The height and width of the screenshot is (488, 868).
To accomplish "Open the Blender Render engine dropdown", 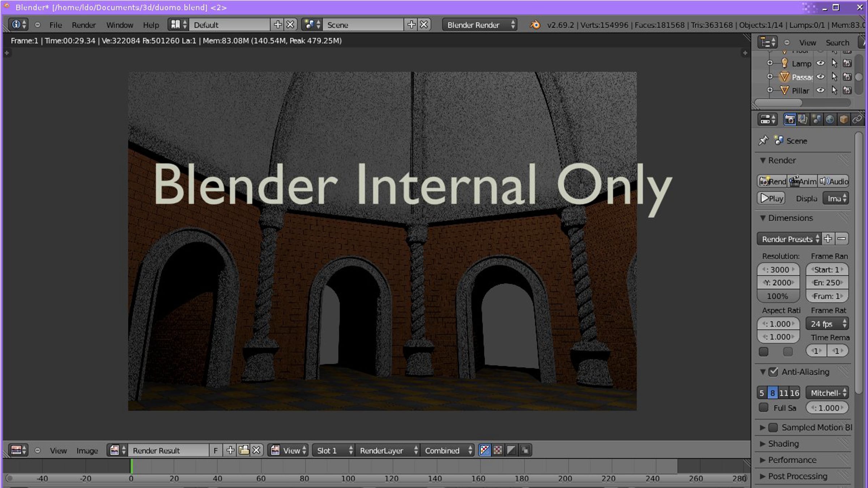I will 480,25.
